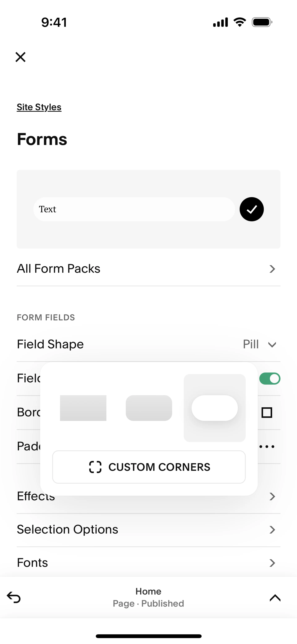Go back via Site Styles link

39,107
